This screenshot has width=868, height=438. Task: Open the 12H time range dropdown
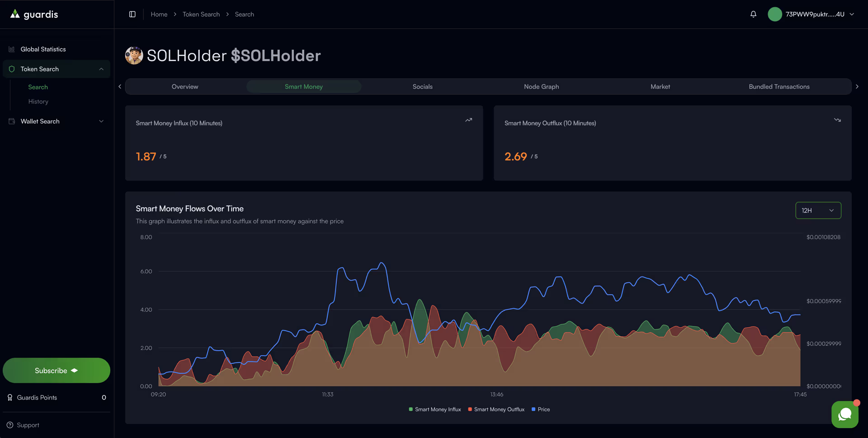click(x=818, y=210)
